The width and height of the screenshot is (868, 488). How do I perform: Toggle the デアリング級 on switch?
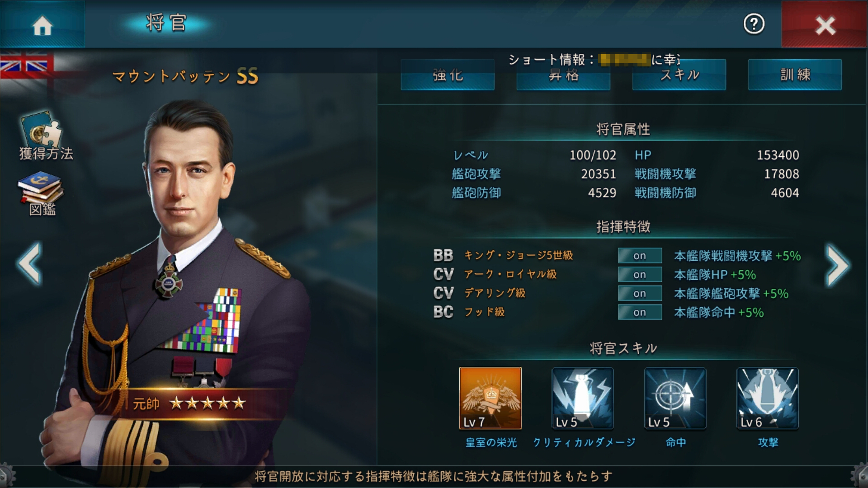(x=640, y=293)
